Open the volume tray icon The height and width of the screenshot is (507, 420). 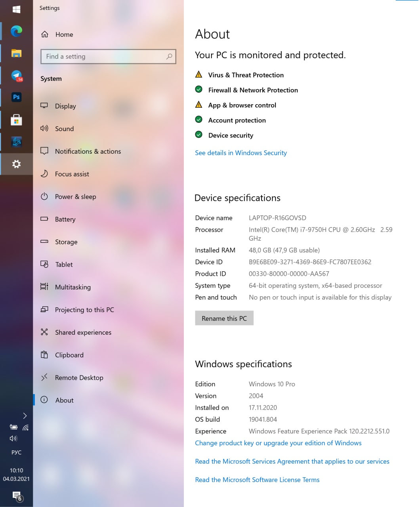point(13,438)
